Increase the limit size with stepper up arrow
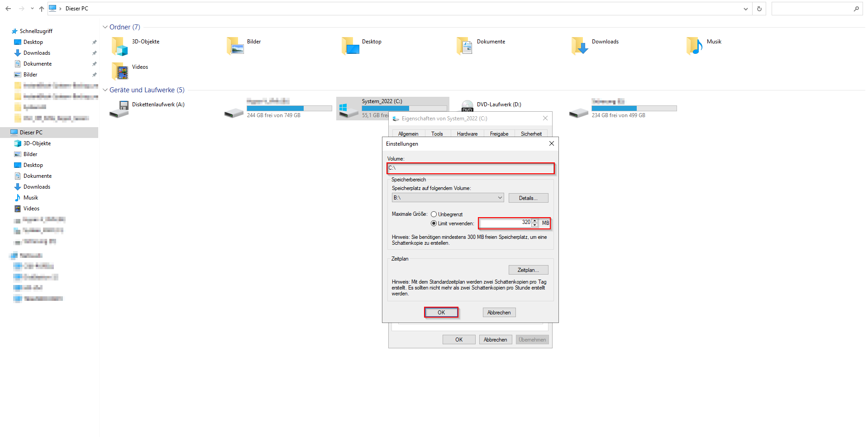The width and height of the screenshot is (868, 437). pyautogui.click(x=535, y=220)
